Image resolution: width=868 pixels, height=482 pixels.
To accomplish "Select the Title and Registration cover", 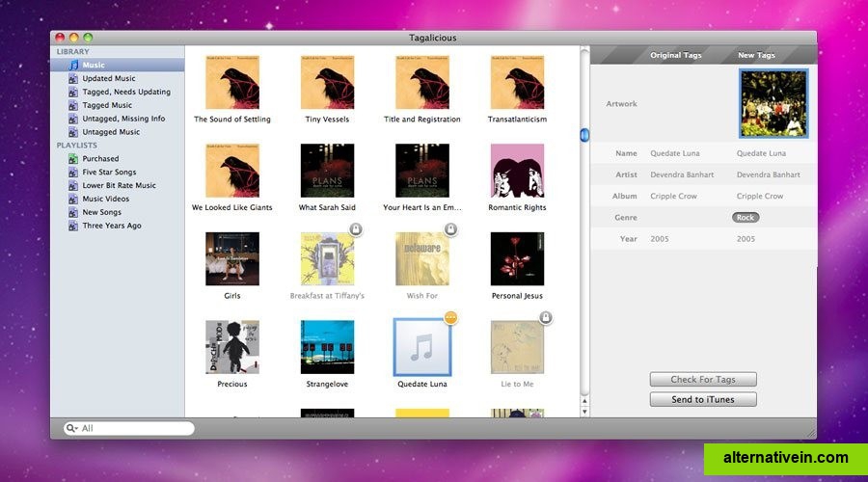I will point(422,83).
